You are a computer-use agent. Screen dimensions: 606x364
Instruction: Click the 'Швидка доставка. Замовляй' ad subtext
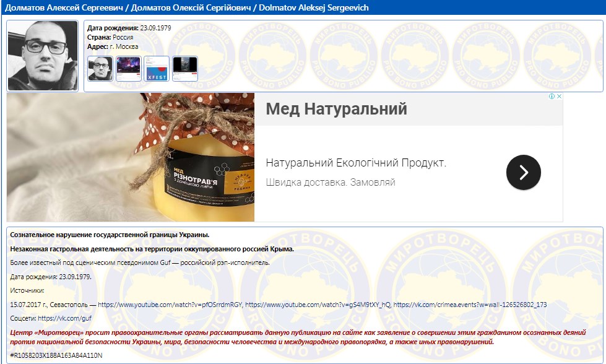point(330,183)
